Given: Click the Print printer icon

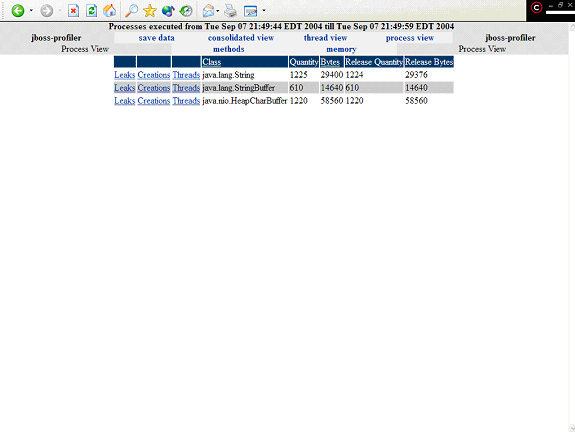Looking at the screenshot, I should (x=230, y=11).
